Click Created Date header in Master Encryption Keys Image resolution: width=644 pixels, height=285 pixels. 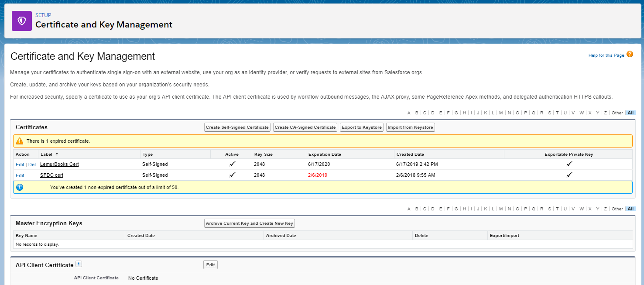pos(141,236)
